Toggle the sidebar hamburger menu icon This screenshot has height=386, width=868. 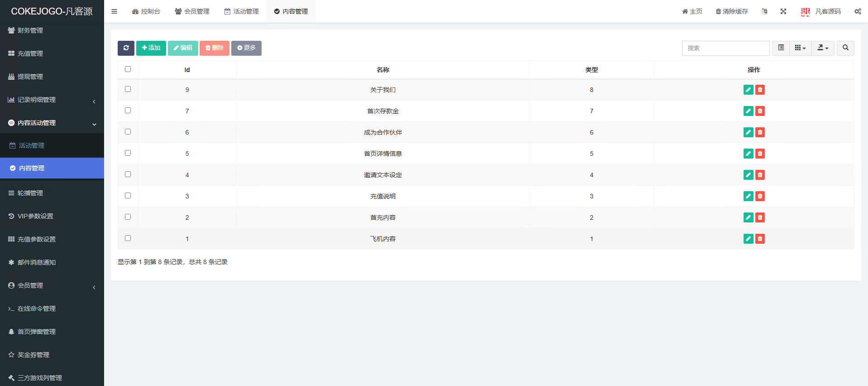(114, 11)
